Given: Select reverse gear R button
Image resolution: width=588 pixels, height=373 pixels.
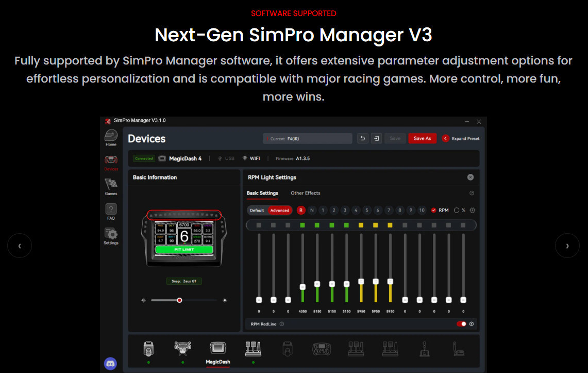Looking at the screenshot, I should (x=301, y=210).
